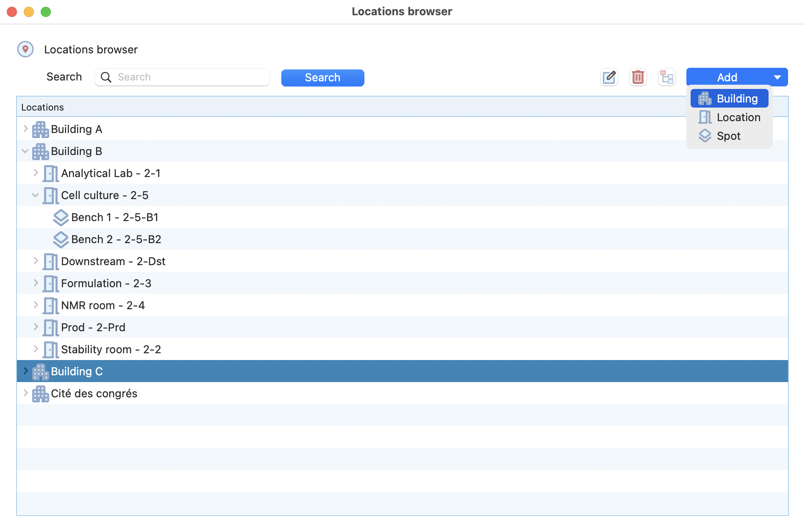The height and width of the screenshot is (532, 805).
Task: Click the door icon beside Formulation
Action: (51, 283)
